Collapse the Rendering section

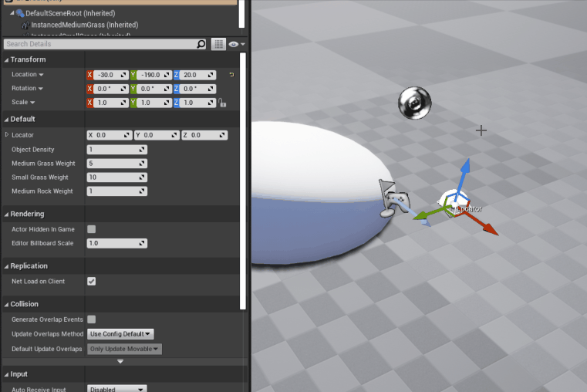6,215
